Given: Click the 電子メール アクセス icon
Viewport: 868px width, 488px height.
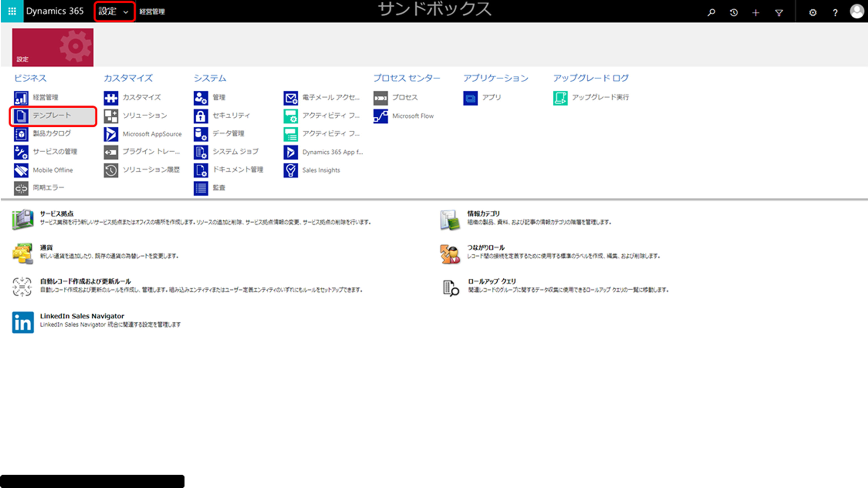Looking at the screenshot, I should (x=290, y=98).
